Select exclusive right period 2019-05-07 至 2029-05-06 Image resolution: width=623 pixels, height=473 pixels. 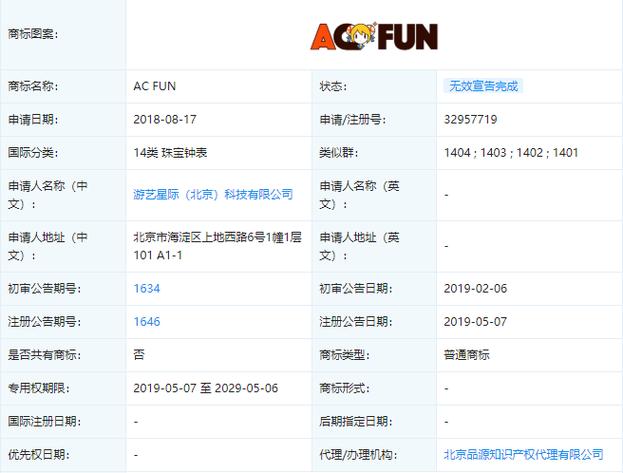[x=206, y=388]
